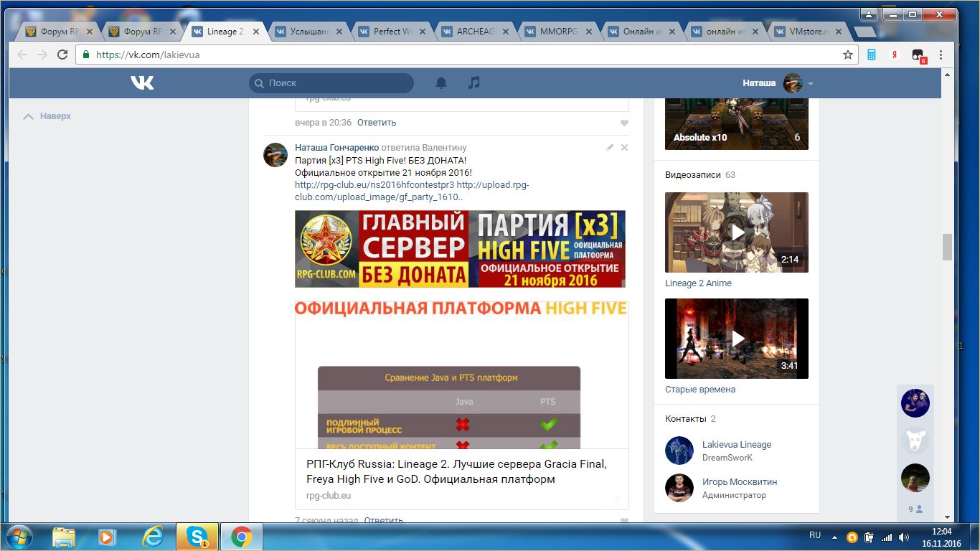Open the Игорь Москвитин contact
Screen dimensions: 980x551
[740, 482]
